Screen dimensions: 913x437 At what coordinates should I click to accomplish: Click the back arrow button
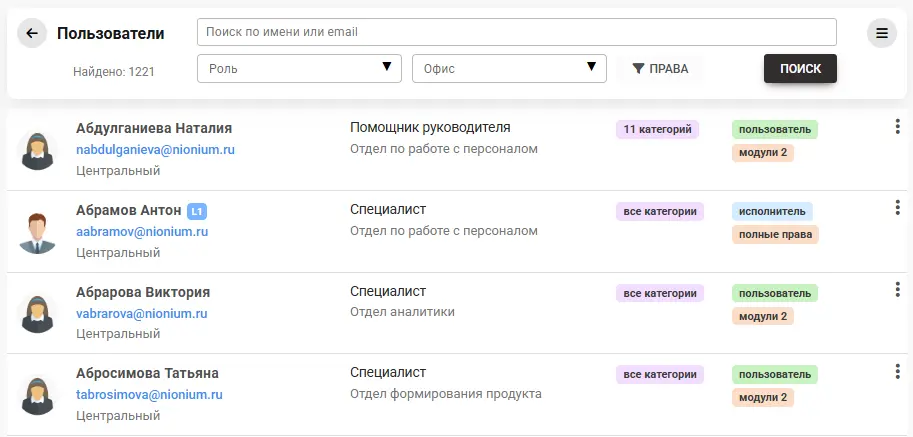tap(32, 34)
